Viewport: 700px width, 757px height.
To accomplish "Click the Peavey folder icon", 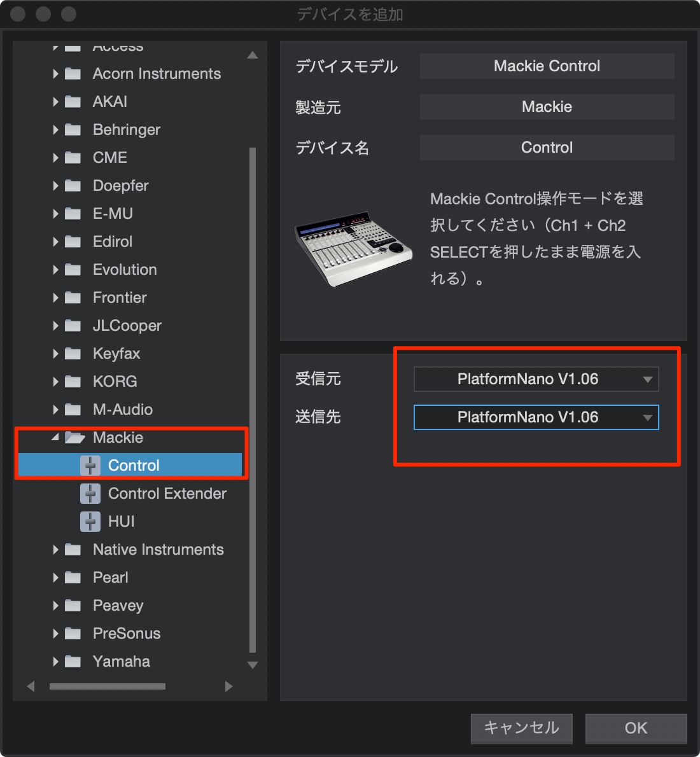I will pos(73,606).
